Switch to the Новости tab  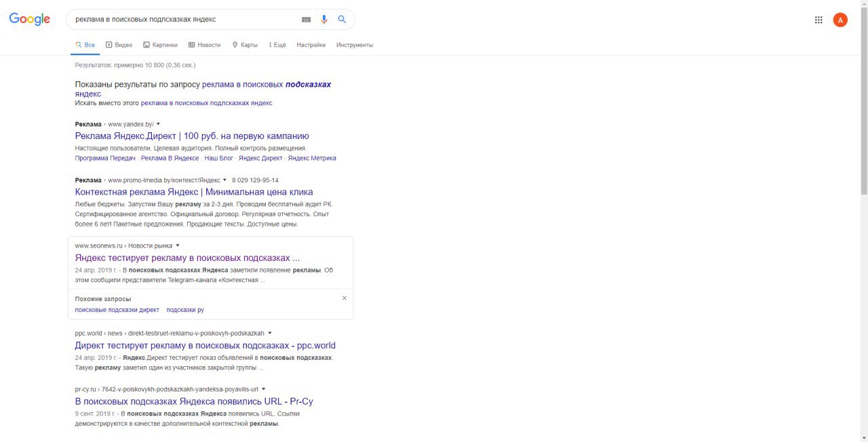click(x=204, y=45)
